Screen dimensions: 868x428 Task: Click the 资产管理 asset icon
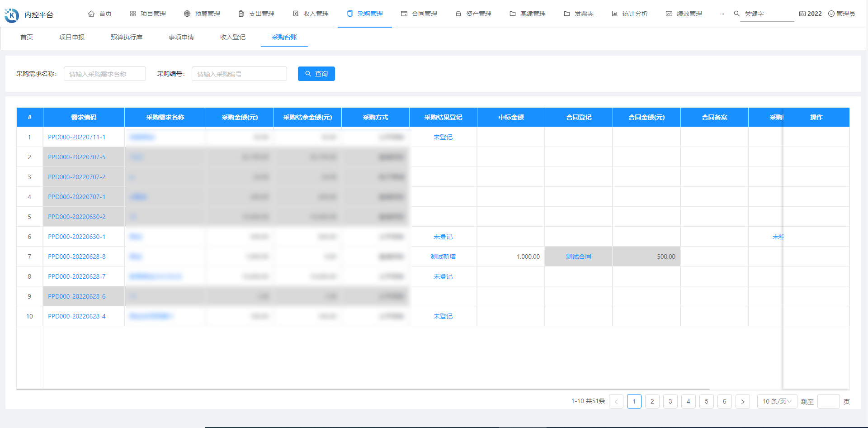coord(458,14)
